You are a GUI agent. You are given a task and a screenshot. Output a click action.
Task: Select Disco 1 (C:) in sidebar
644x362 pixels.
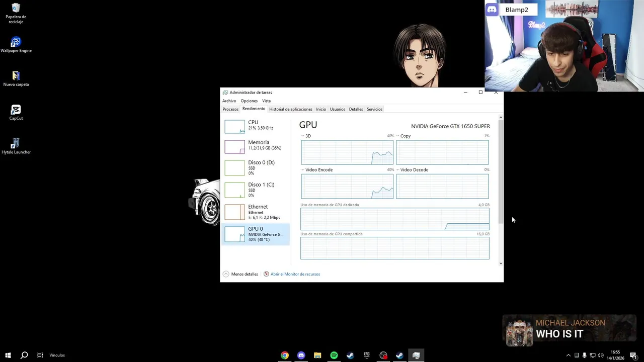(x=256, y=190)
